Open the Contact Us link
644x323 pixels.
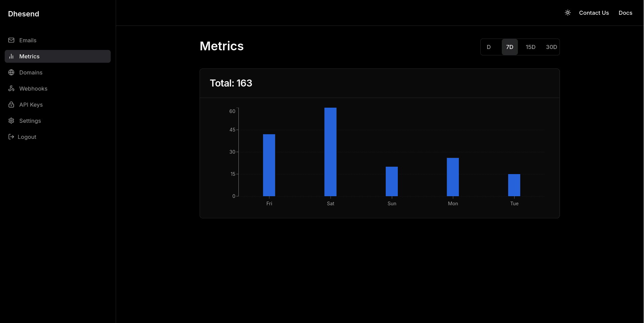594,13
